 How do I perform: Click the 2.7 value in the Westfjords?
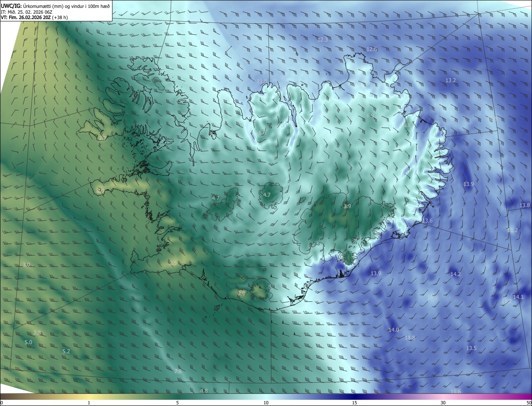pos(102,138)
